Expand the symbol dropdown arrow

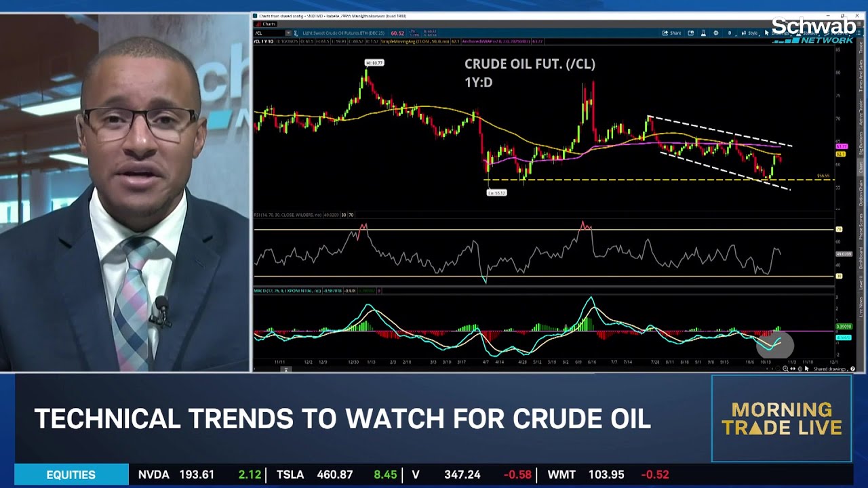pos(288,33)
